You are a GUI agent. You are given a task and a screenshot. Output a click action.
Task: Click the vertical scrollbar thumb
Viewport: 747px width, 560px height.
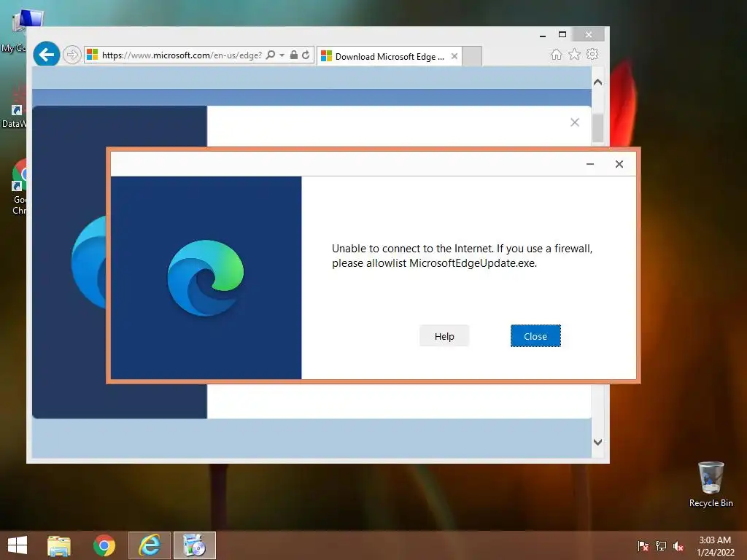(598, 127)
